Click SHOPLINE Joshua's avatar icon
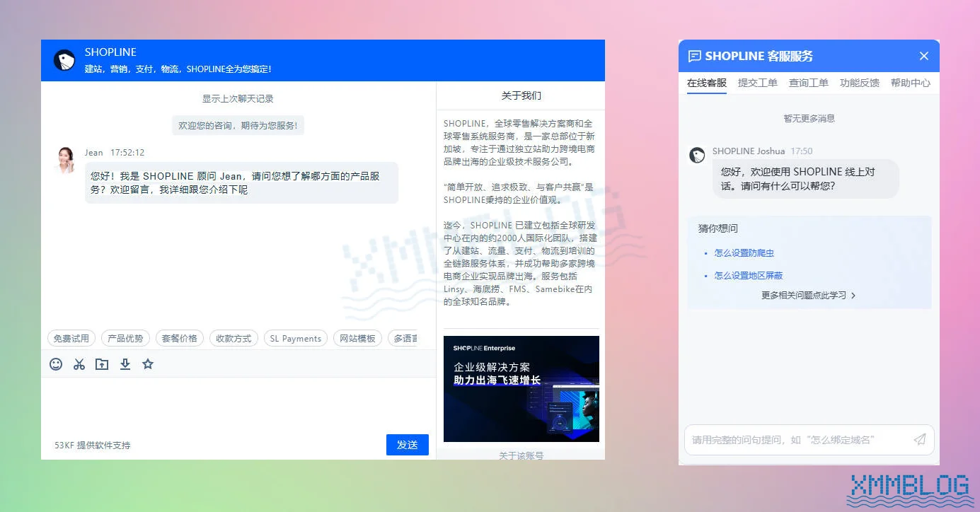980x512 pixels. [x=697, y=155]
